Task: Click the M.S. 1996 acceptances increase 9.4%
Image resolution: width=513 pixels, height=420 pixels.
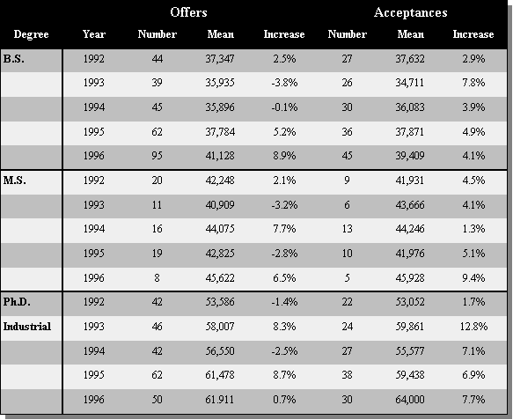Action: [x=473, y=278]
